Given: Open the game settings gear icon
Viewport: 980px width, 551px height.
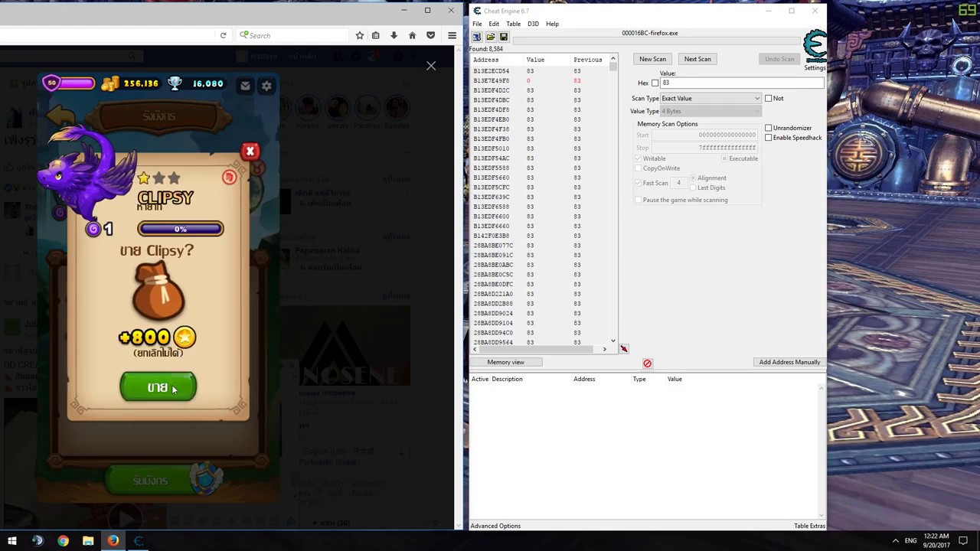Looking at the screenshot, I should pos(266,86).
